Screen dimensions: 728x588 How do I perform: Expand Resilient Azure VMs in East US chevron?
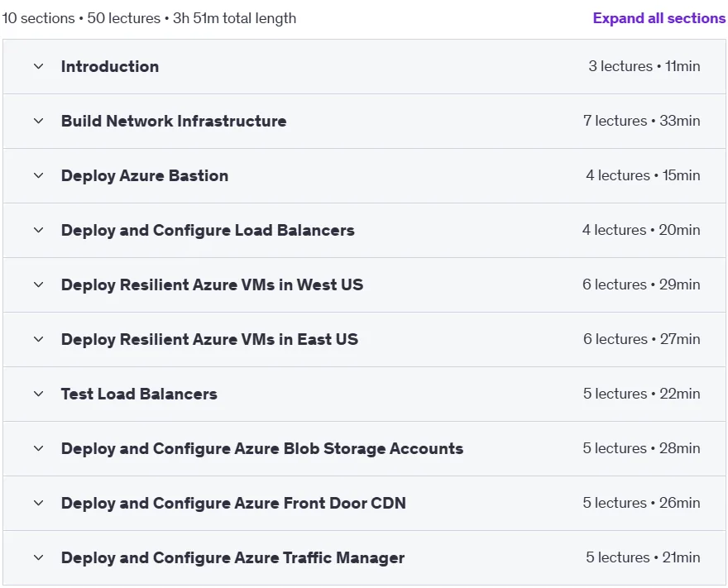[x=39, y=339]
